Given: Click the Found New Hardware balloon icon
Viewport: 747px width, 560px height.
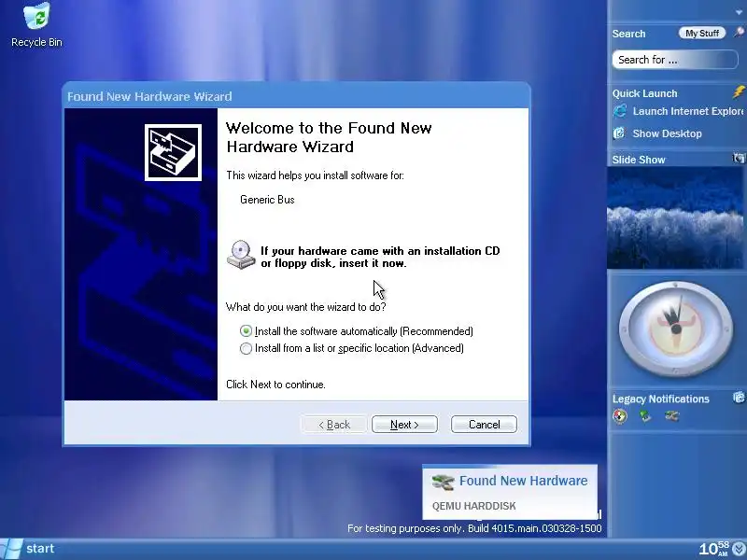Looking at the screenshot, I should 443,482.
